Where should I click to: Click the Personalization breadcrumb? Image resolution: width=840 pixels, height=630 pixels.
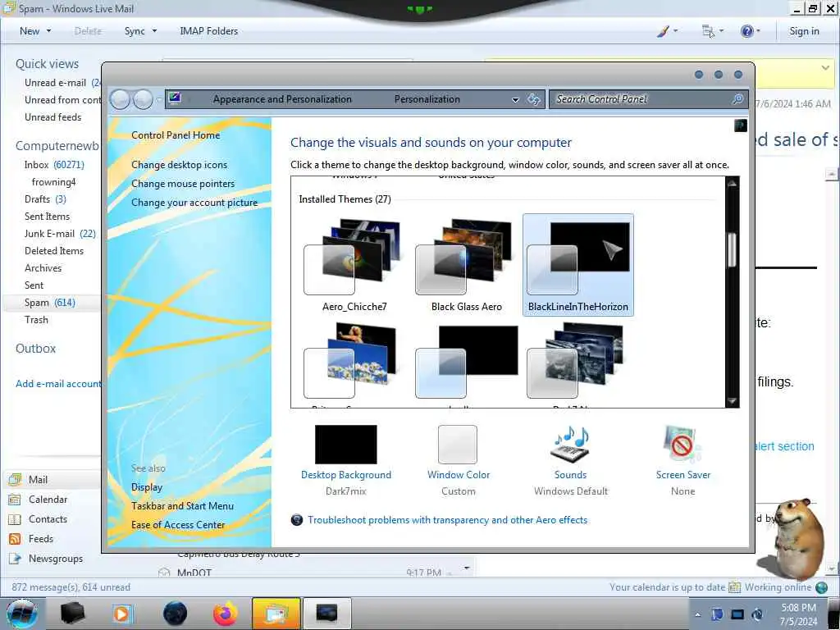tap(427, 99)
